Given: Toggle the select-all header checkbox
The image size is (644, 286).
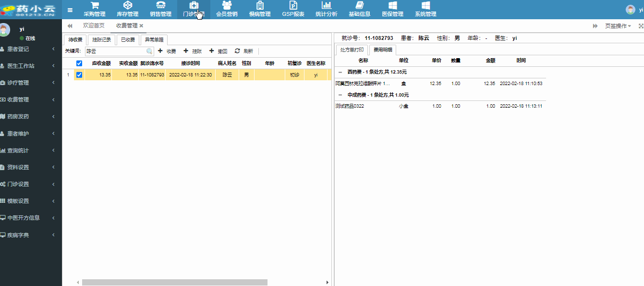Looking at the screenshot, I should [79, 63].
